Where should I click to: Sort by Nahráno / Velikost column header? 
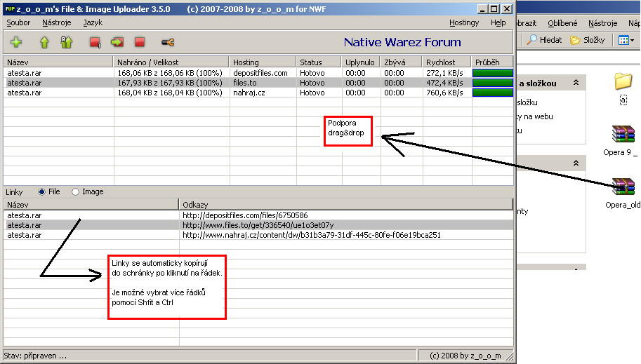[x=171, y=62]
